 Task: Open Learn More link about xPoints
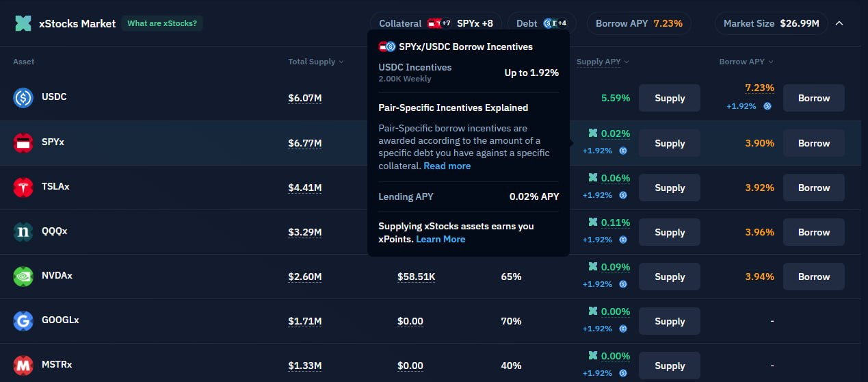pyautogui.click(x=440, y=239)
